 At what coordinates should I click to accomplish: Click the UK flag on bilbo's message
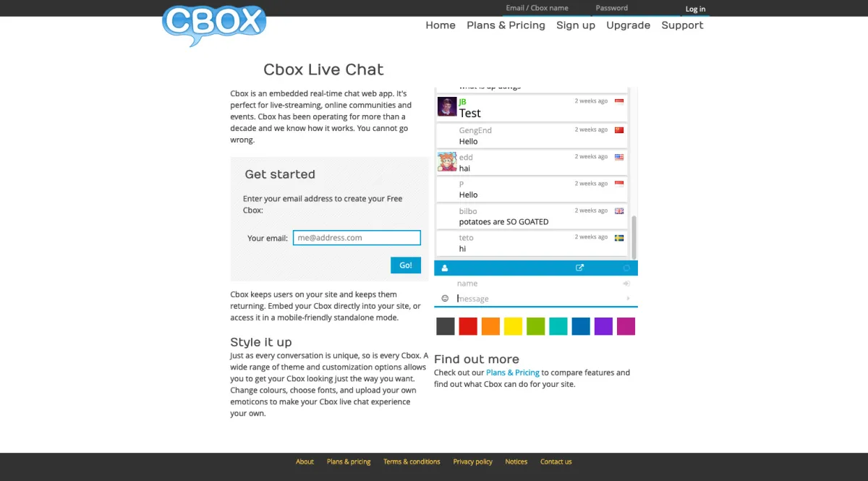coord(619,211)
